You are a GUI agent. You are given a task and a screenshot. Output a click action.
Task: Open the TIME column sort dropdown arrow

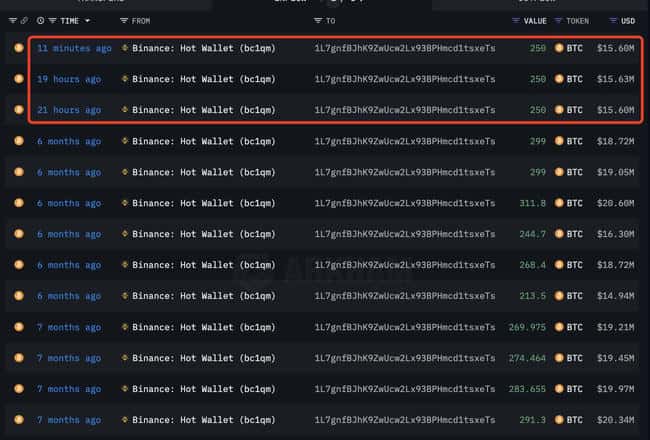click(x=87, y=20)
